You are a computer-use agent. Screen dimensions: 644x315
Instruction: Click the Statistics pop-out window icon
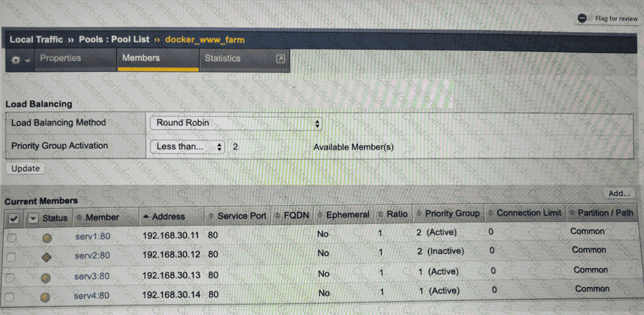[x=281, y=59]
